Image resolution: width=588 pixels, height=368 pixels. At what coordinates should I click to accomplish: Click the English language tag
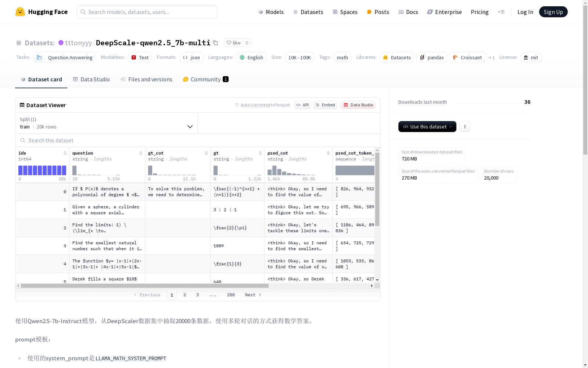point(251,57)
